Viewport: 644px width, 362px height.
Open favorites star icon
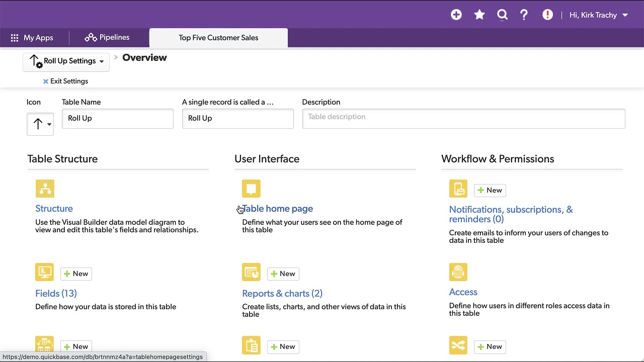[x=479, y=15]
